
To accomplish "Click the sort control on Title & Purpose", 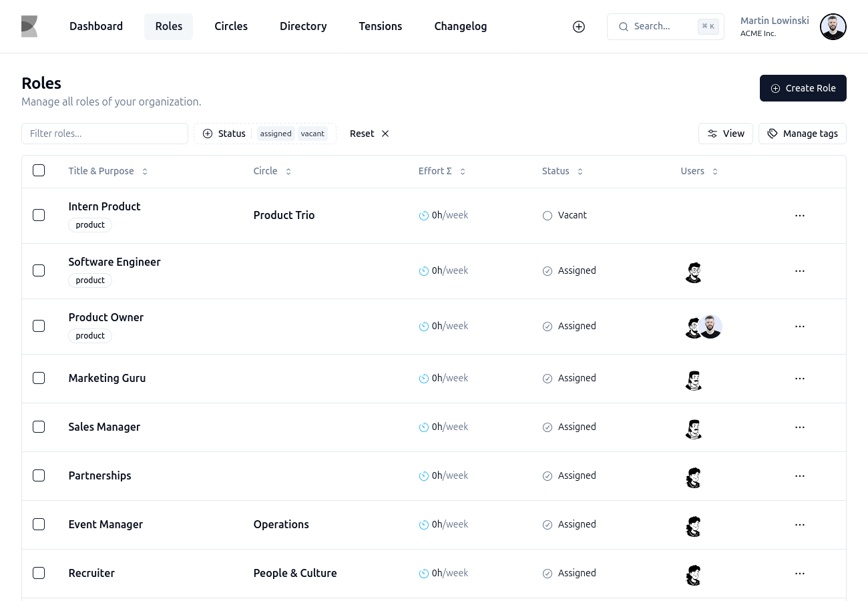I will [x=144, y=171].
